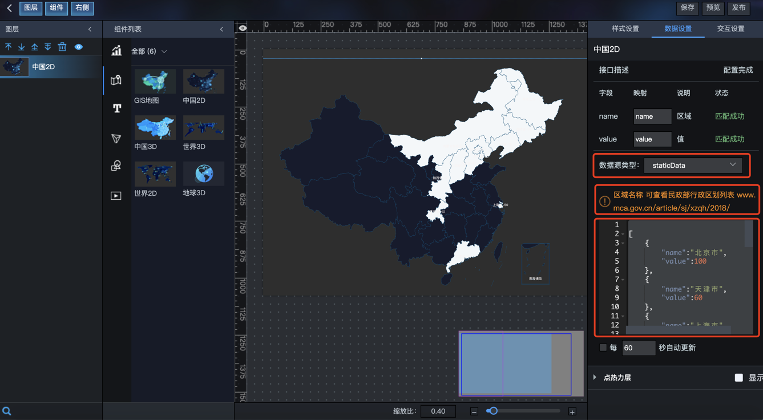Open the map components category icon
The width and height of the screenshot is (764, 420).
pyautogui.click(x=116, y=80)
